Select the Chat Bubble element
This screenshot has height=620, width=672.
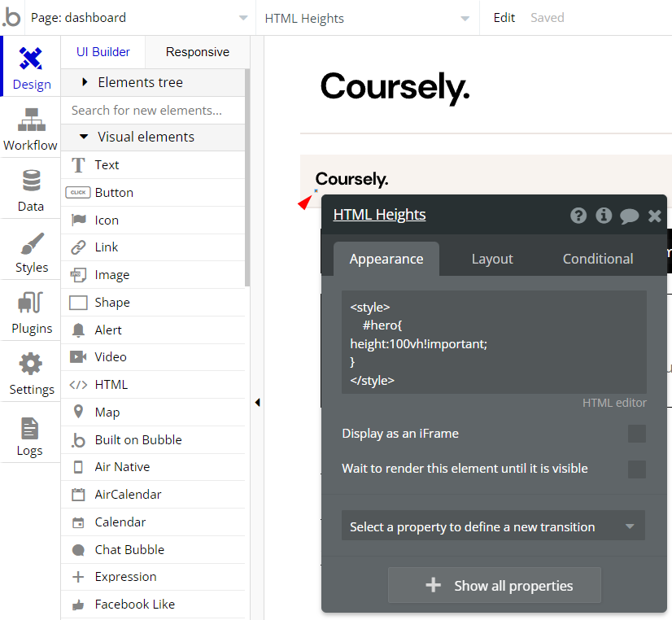pos(153,550)
